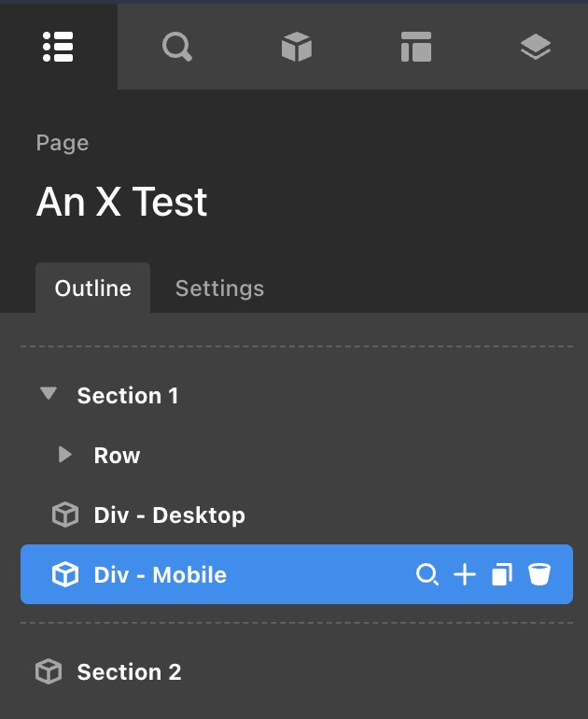
Task: Open the outline list icon in top toolbar
Action: (x=58, y=46)
